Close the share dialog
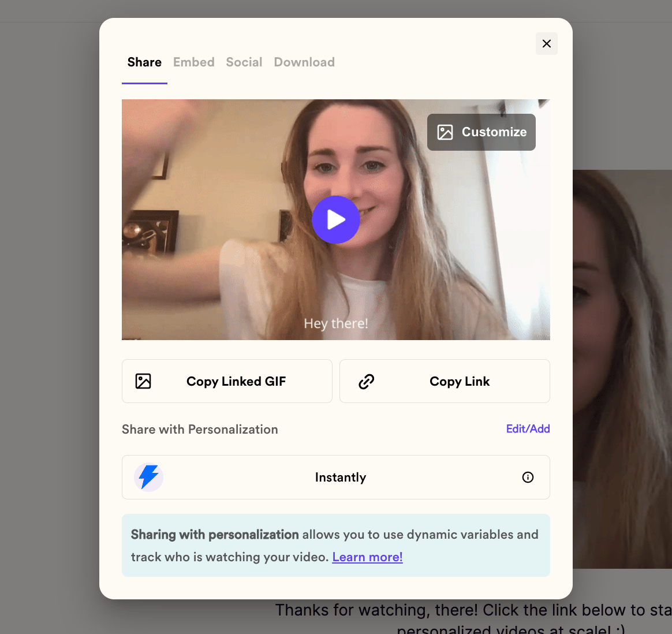 pyautogui.click(x=546, y=44)
